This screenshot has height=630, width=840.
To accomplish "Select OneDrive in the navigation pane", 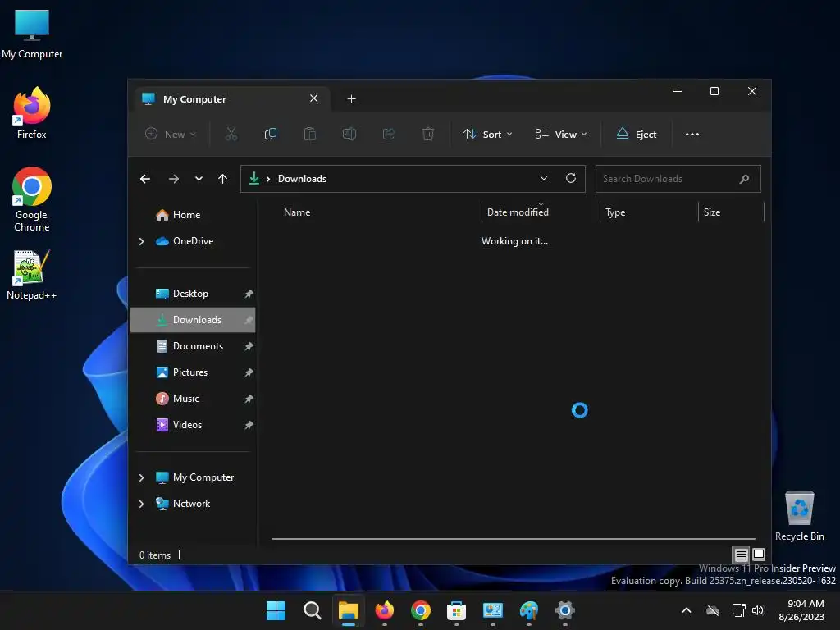I will click(193, 241).
